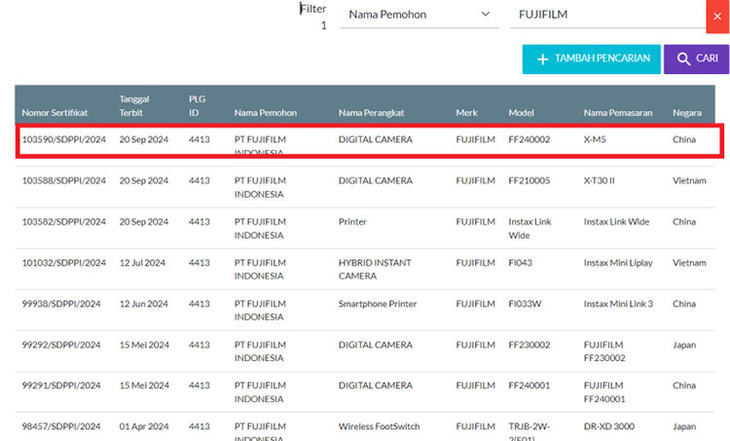Click the Nomor Sertifikat column header

pyautogui.click(x=54, y=113)
